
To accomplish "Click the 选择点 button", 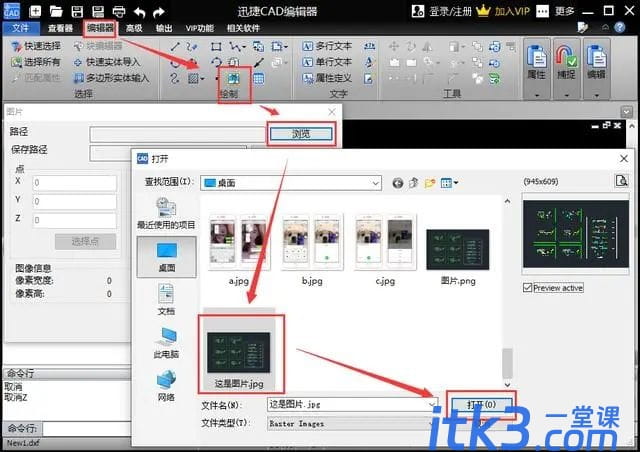I will [85, 241].
